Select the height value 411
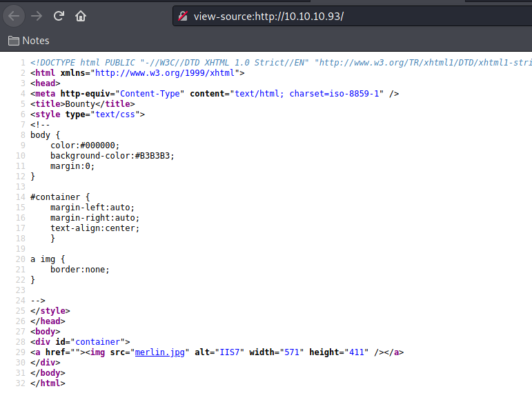 click(x=357, y=352)
